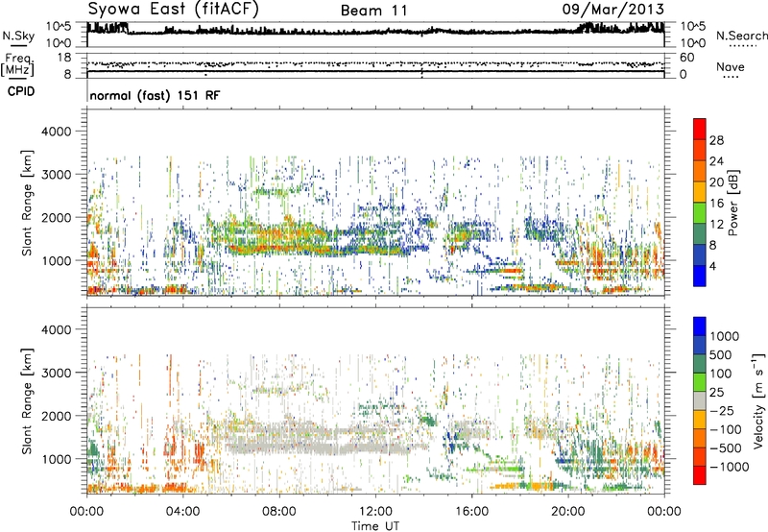Click the "10^5" tick beside N.Sky
This screenshot has width=768, height=532.
point(59,27)
